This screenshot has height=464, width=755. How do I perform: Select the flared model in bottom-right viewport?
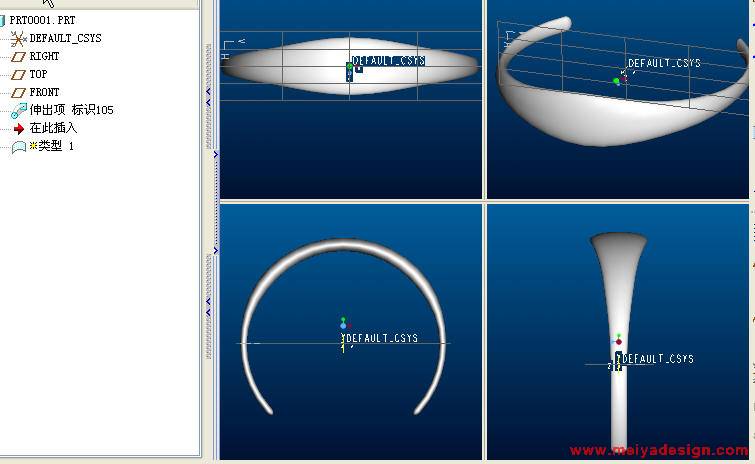click(x=619, y=289)
